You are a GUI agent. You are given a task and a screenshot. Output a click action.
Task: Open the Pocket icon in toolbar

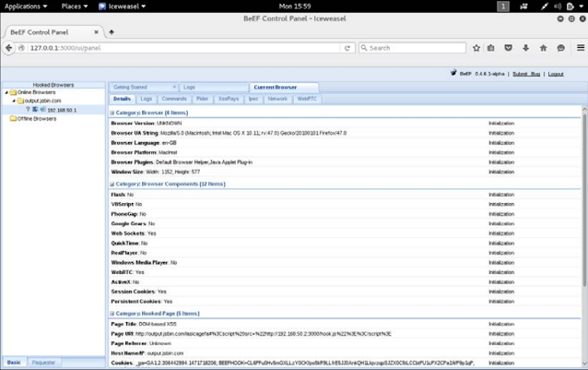pyautogui.click(x=508, y=48)
